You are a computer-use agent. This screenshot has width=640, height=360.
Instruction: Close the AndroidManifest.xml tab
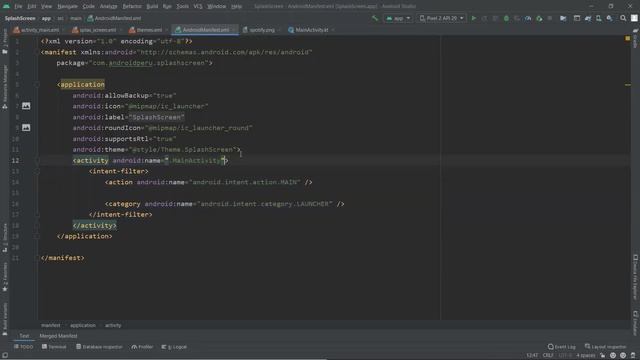[x=234, y=30]
